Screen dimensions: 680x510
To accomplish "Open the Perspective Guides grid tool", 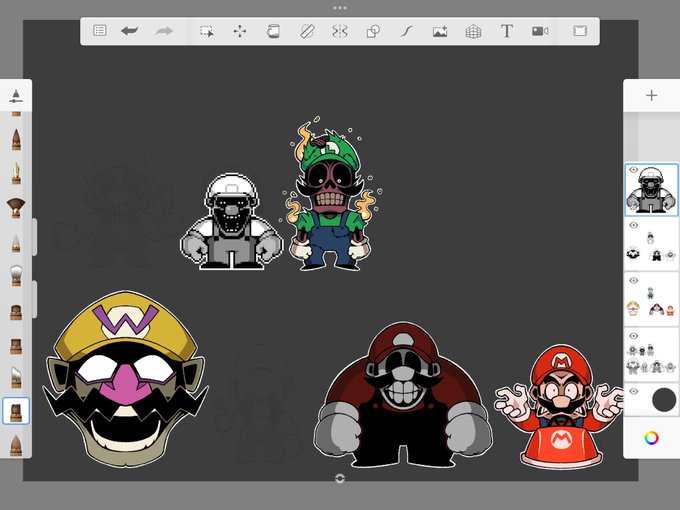I will (473, 31).
